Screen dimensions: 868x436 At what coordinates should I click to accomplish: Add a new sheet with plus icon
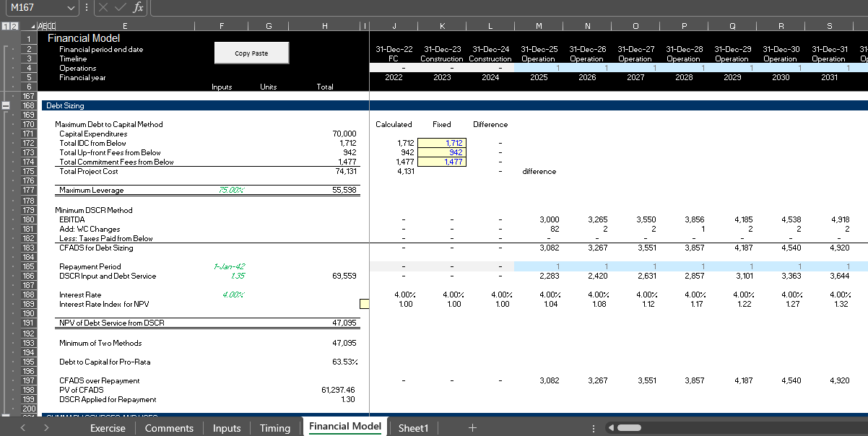click(x=472, y=427)
